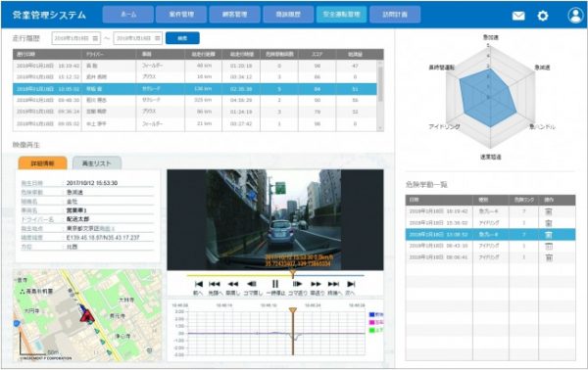The image size is (588, 370).
Task: Open the end date calendar picker
Action: pyautogui.click(x=158, y=38)
